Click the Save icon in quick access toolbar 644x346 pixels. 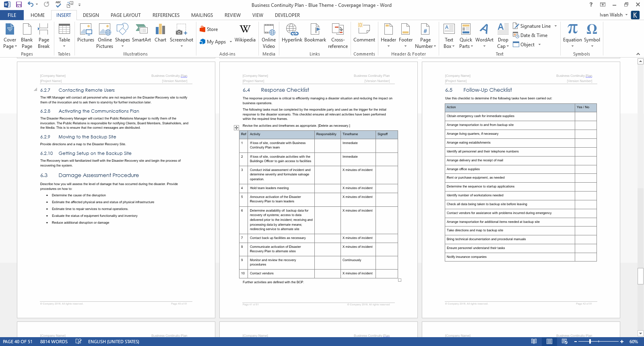[x=19, y=4]
